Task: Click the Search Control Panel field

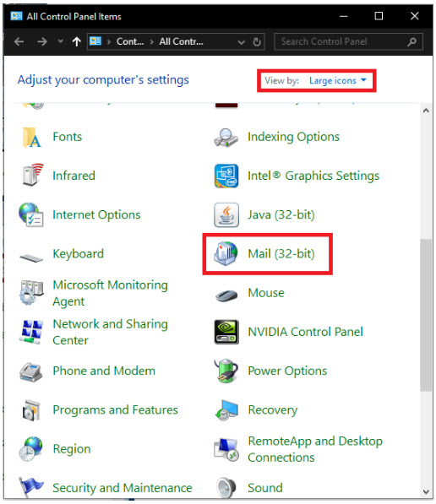Action: tap(348, 41)
